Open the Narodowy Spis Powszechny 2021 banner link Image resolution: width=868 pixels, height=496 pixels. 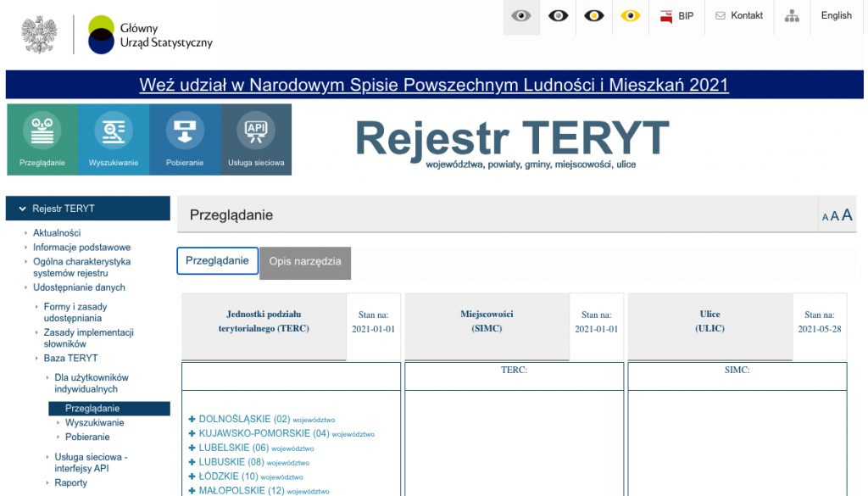point(434,85)
